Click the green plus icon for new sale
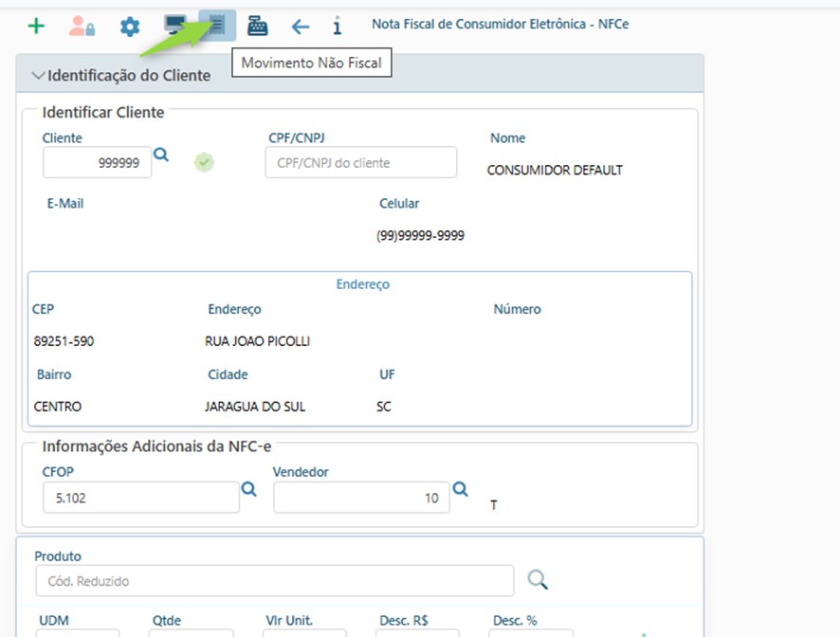Viewport: 840px width, 637px height. pyautogui.click(x=36, y=26)
